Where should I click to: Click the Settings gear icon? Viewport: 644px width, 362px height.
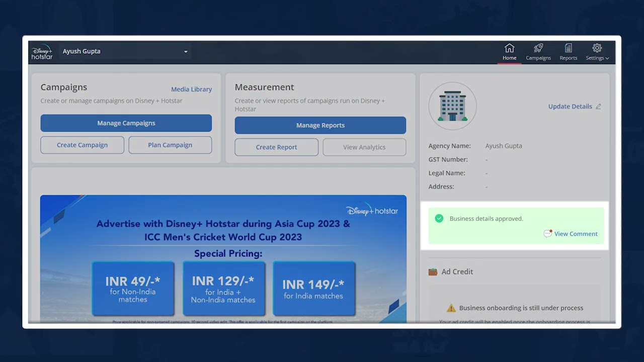[x=597, y=48]
